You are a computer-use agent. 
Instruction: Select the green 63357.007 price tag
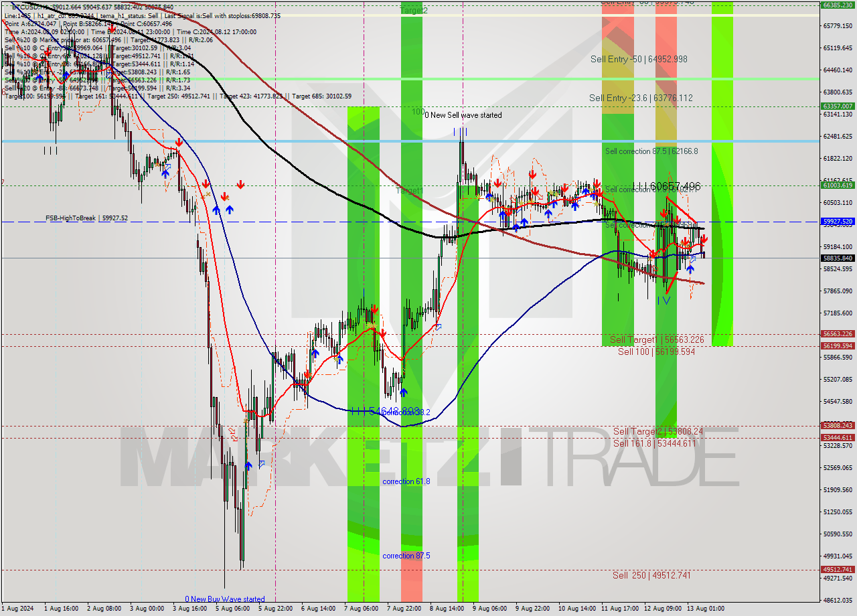tap(837, 106)
